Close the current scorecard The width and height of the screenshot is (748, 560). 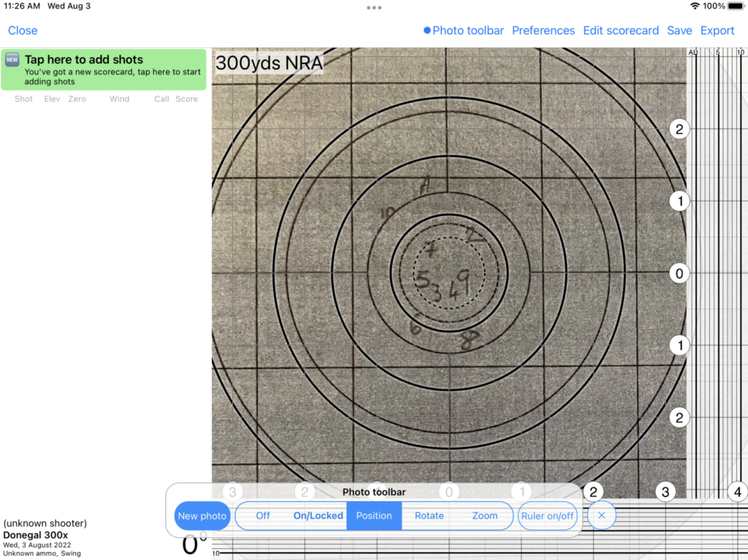[23, 31]
